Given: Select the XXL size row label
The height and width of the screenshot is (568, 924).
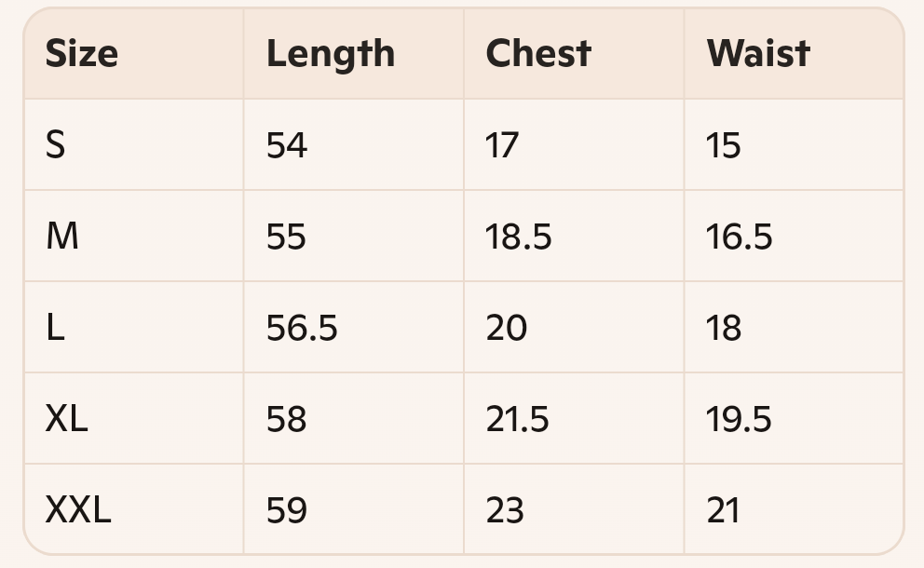Looking at the screenshot, I should (x=78, y=510).
